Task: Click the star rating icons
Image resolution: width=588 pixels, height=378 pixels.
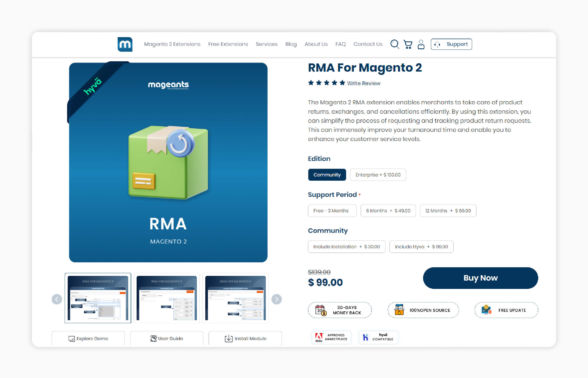Action: pyautogui.click(x=326, y=83)
